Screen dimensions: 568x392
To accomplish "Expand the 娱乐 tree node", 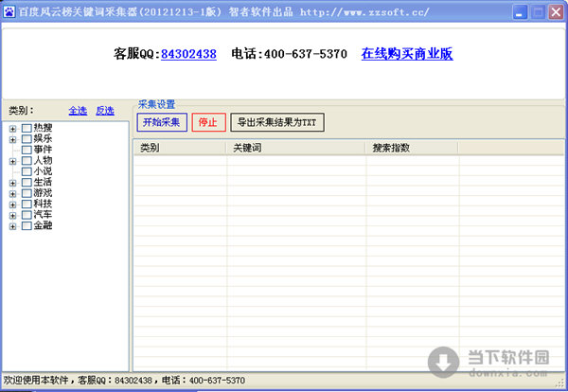I will pos(12,139).
